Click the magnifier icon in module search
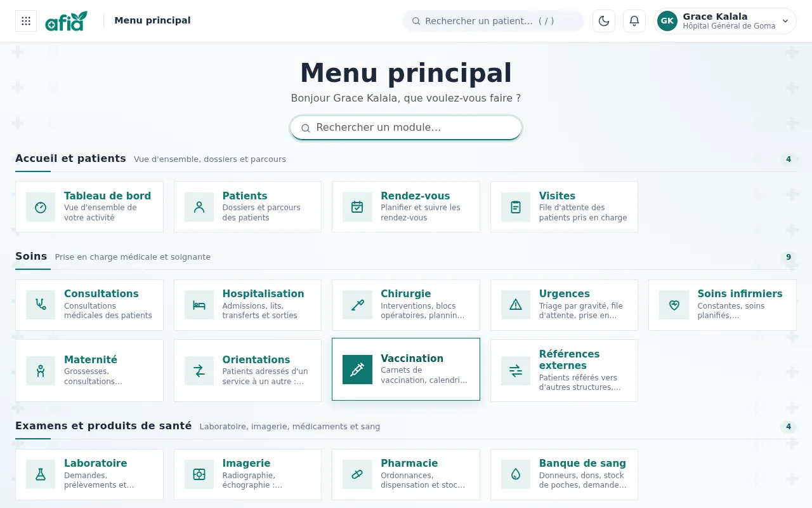Image resolution: width=812 pixels, height=508 pixels. (x=306, y=128)
